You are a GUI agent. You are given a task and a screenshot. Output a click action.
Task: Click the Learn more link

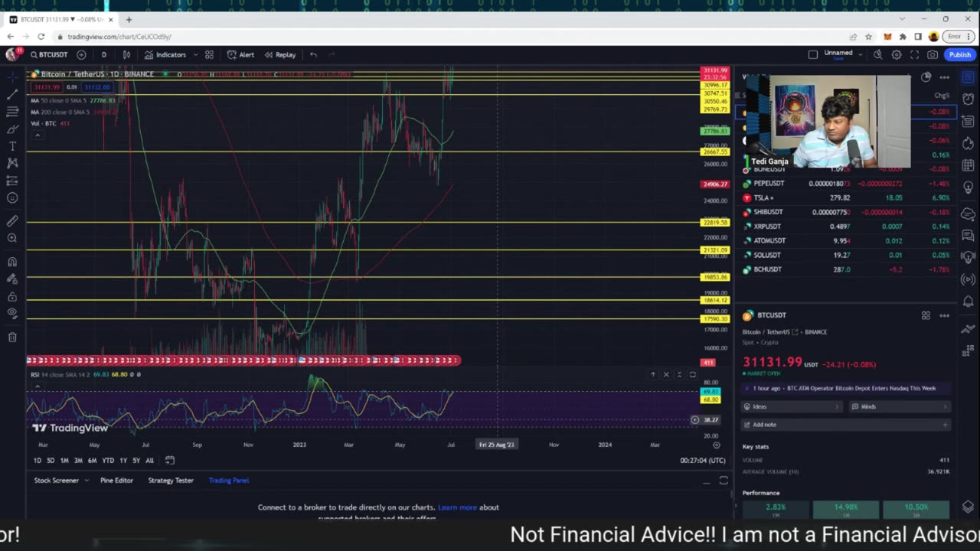(457, 507)
